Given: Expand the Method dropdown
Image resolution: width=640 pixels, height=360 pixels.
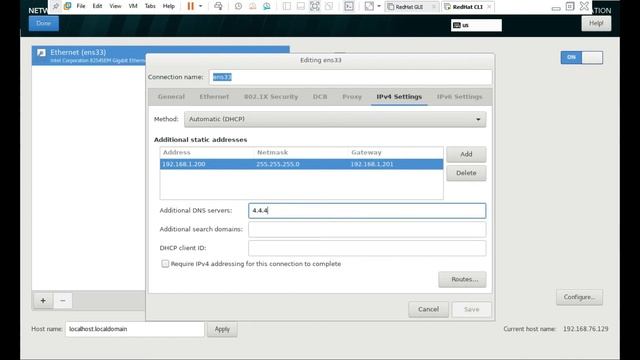Looking at the screenshot, I should [x=335, y=119].
